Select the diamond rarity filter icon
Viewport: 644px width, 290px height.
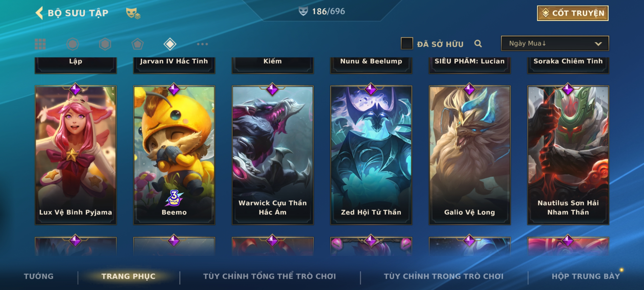click(x=170, y=44)
